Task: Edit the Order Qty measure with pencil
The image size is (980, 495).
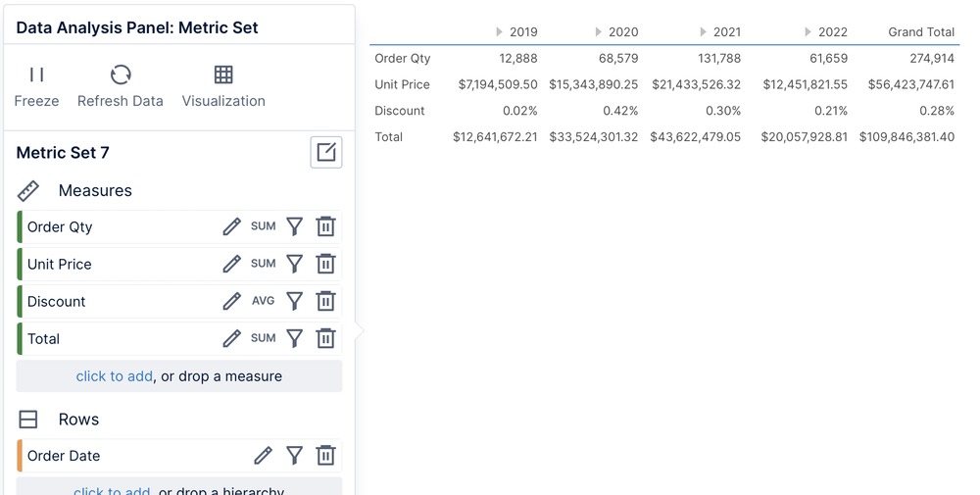Action: tap(232, 226)
